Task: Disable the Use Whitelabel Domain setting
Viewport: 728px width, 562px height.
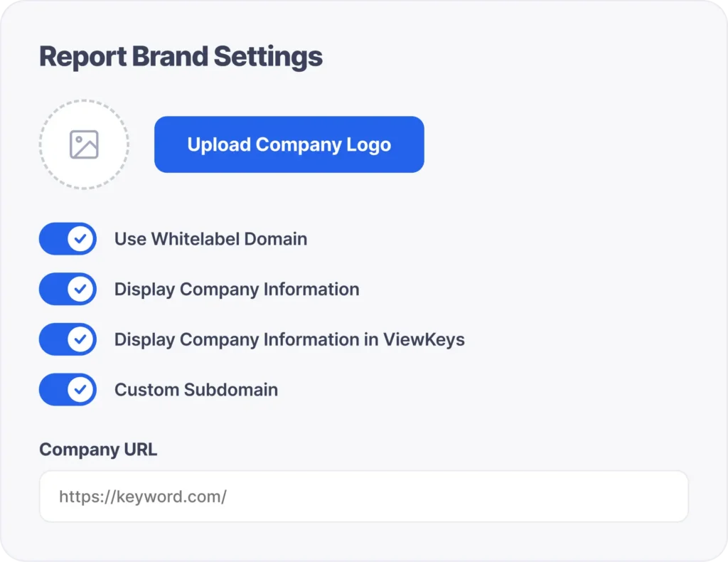Action: [x=68, y=239]
